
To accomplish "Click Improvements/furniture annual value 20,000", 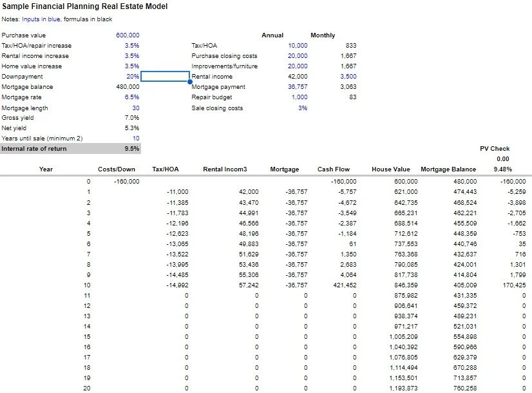I will coord(298,66).
